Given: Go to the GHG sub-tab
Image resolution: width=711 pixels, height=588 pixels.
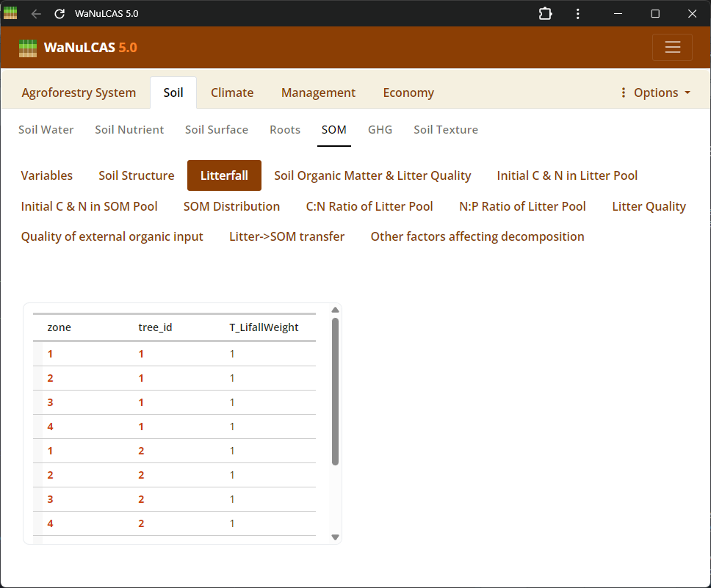Looking at the screenshot, I should pyautogui.click(x=380, y=129).
